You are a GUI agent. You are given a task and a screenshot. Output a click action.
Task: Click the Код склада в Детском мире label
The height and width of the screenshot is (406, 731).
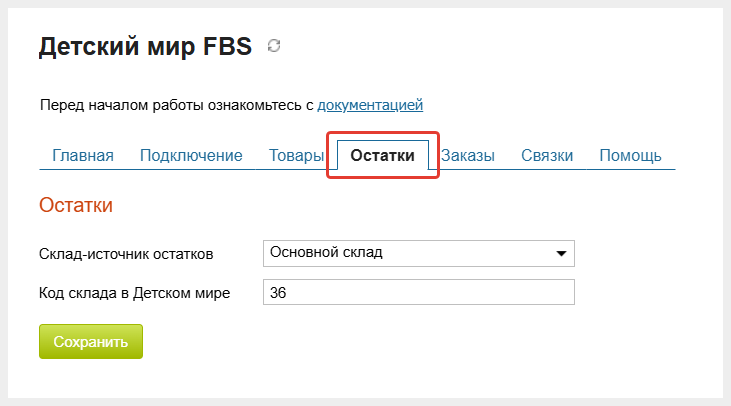[x=135, y=293]
